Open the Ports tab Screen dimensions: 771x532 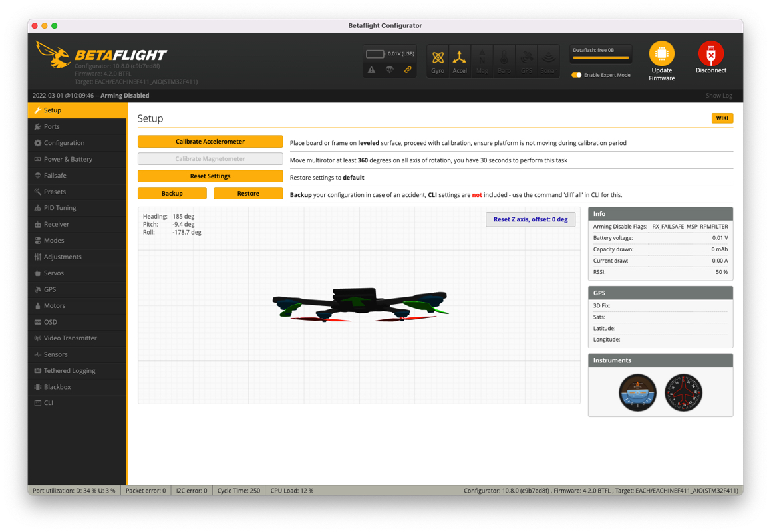[77, 126]
